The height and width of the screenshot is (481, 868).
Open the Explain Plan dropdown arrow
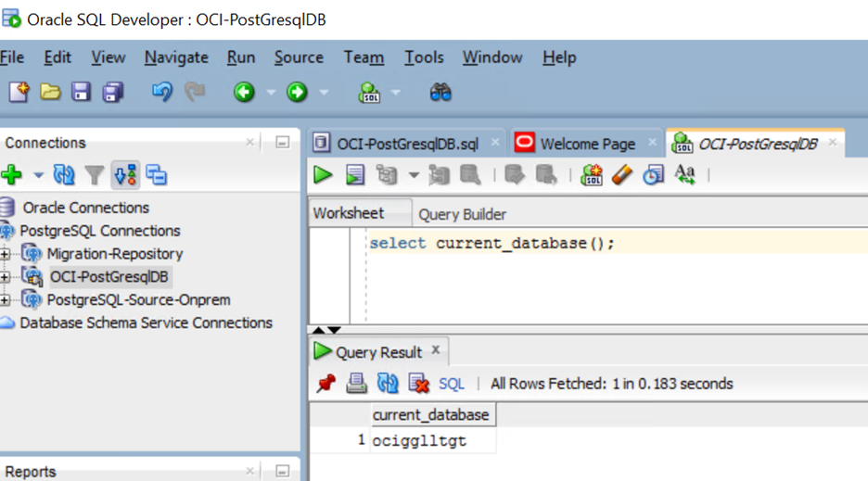[414, 175]
